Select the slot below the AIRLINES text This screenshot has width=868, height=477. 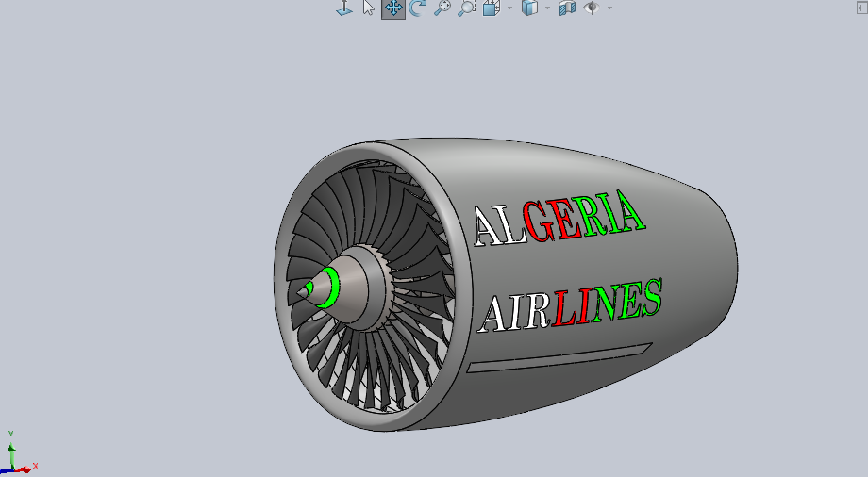click(x=559, y=357)
